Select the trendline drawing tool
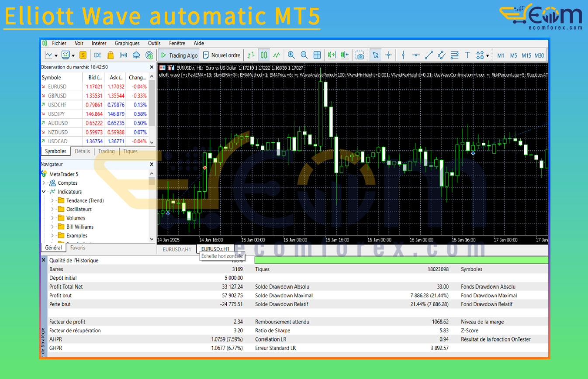Image resolution: width=588 pixels, height=379 pixels. coord(429,55)
